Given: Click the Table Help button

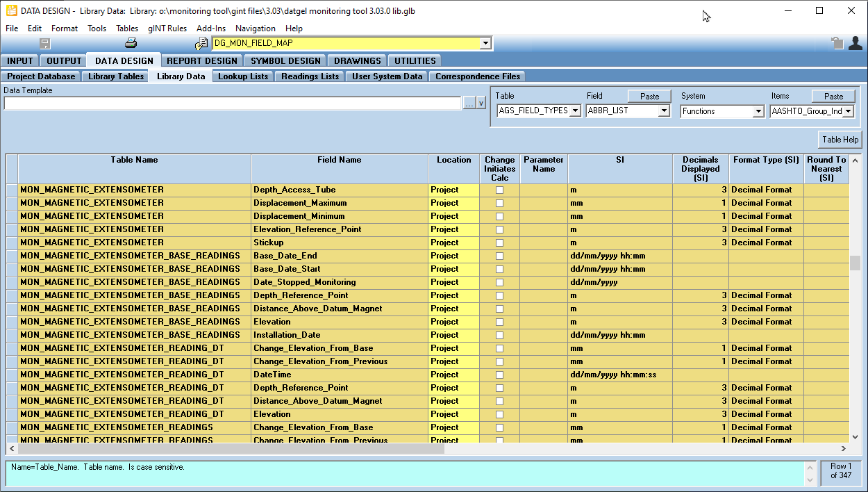Looking at the screenshot, I should (840, 140).
